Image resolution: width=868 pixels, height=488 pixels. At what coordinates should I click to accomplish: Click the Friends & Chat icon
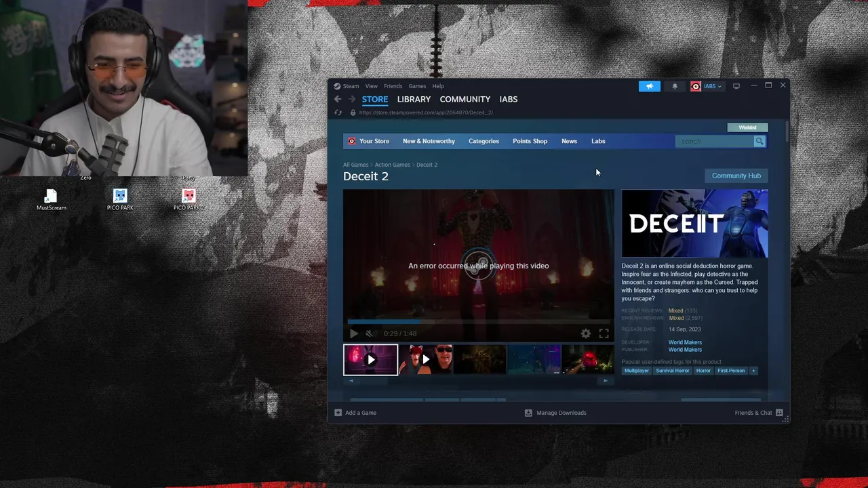click(779, 413)
